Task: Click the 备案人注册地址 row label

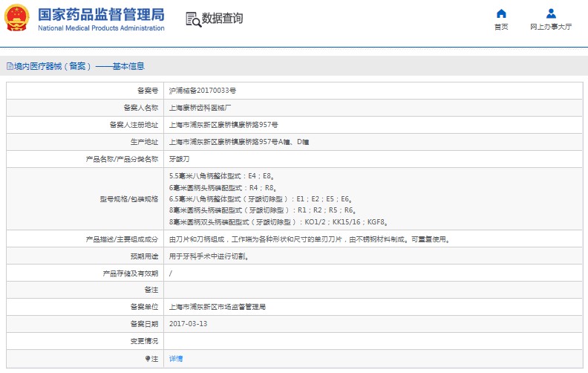Action: coord(134,125)
